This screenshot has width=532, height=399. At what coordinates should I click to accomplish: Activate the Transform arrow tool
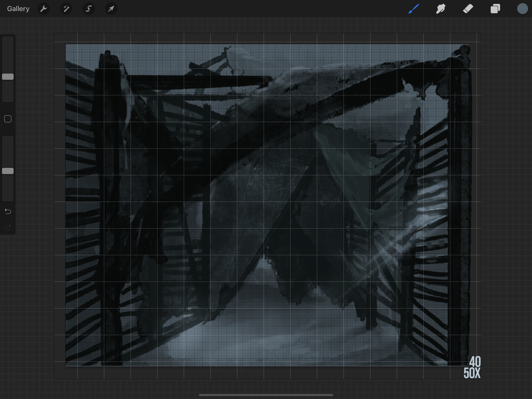click(x=111, y=9)
